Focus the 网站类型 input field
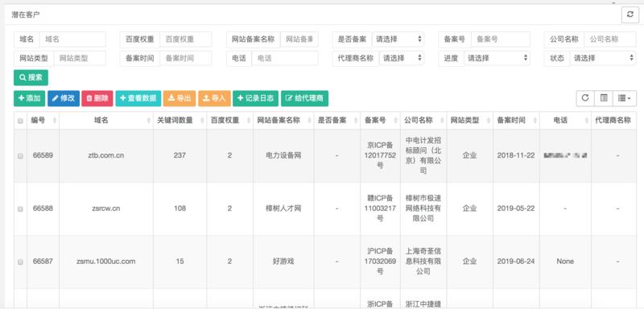 pyautogui.click(x=80, y=58)
